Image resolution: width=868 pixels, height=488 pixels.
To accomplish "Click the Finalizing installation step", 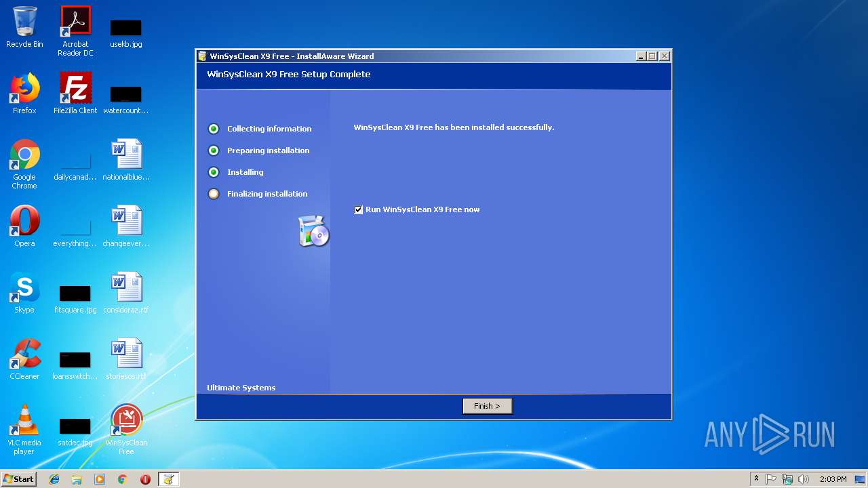I will [267, 194].
